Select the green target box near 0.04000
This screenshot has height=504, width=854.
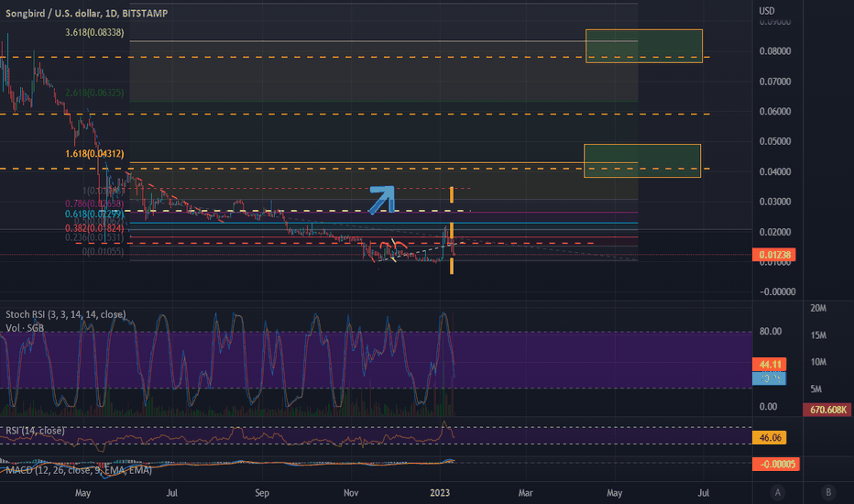642,160
